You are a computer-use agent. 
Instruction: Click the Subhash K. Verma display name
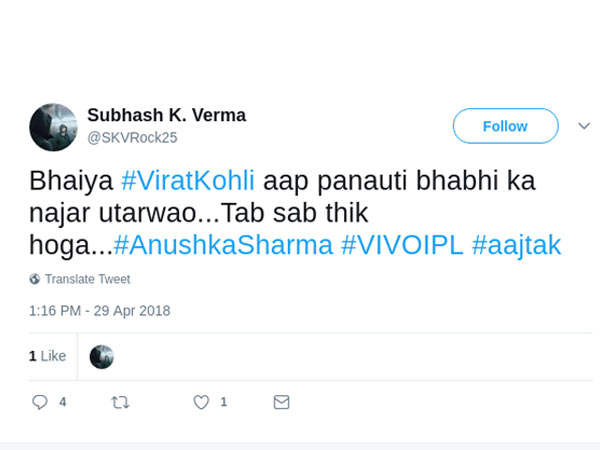coord(166,116)
